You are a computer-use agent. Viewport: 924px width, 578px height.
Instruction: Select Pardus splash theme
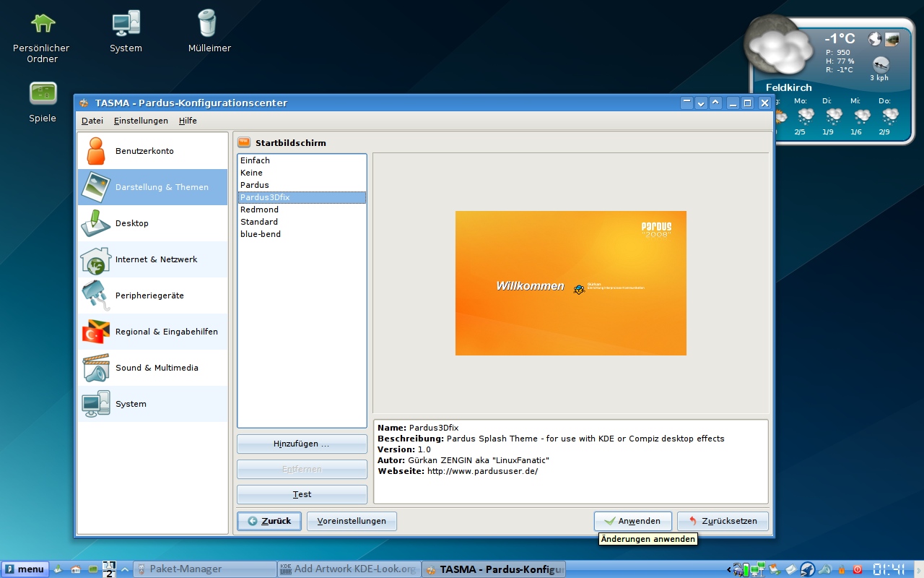pos(302,185)
